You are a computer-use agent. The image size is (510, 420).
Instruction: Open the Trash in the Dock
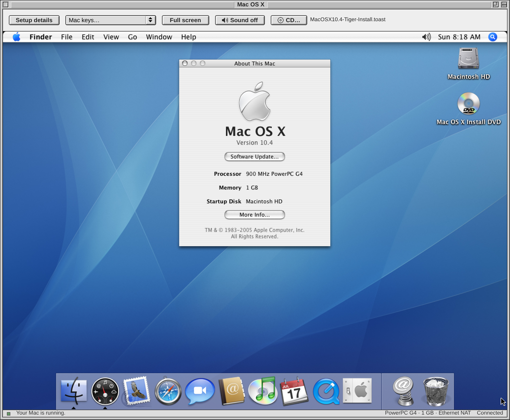(x=436, y=391)
